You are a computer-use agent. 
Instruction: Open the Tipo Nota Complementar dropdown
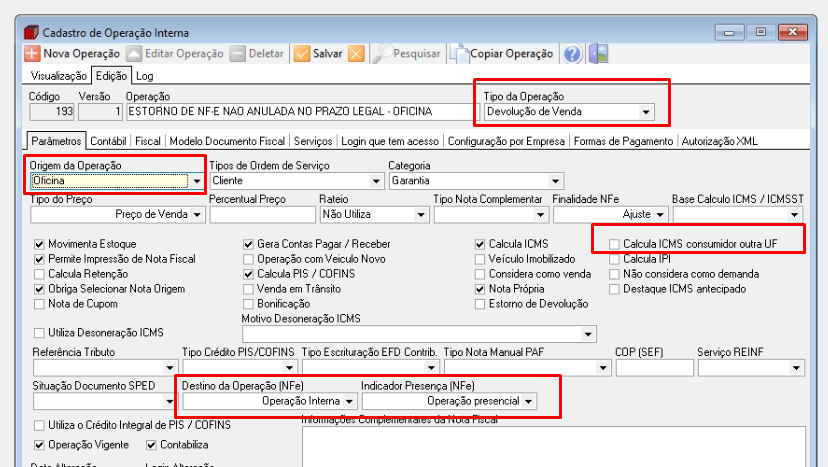click(x=540, y=214)
